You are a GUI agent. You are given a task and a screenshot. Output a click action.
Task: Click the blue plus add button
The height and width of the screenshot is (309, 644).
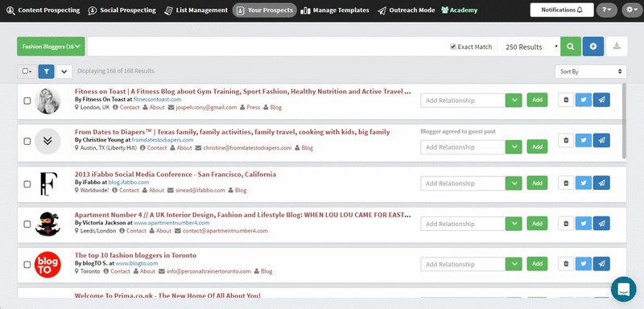pos(593,47)
